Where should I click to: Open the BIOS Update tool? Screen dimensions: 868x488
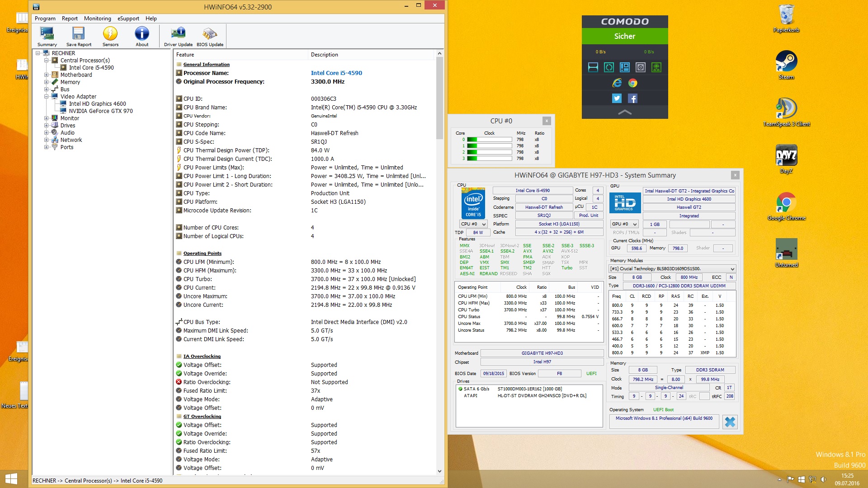(210, 36)
